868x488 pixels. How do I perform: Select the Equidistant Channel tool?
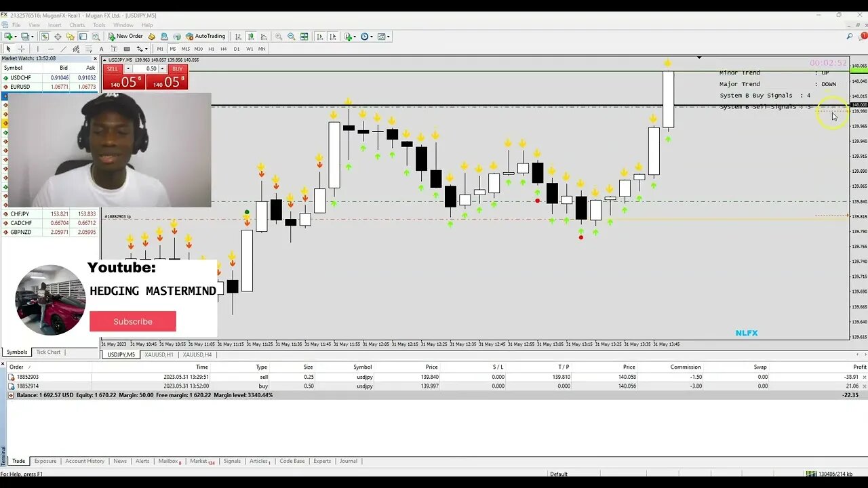(x=76, y=49)
